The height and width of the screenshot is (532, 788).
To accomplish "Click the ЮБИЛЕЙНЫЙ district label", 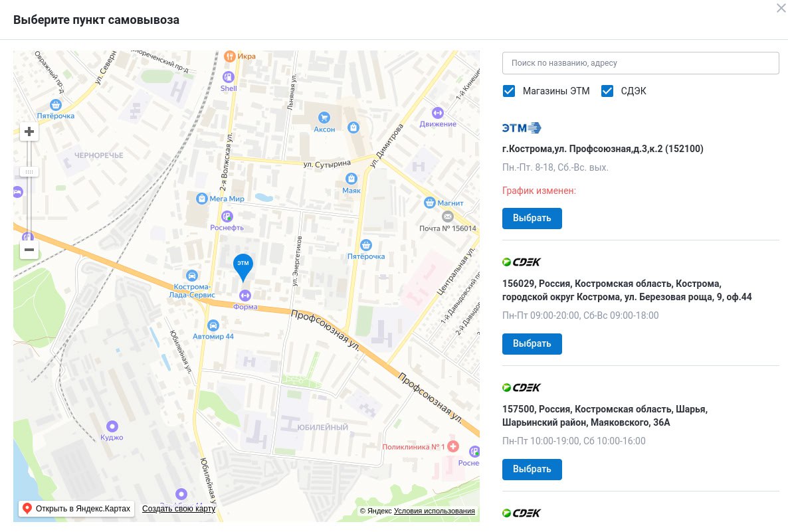I will pos(322,427).
